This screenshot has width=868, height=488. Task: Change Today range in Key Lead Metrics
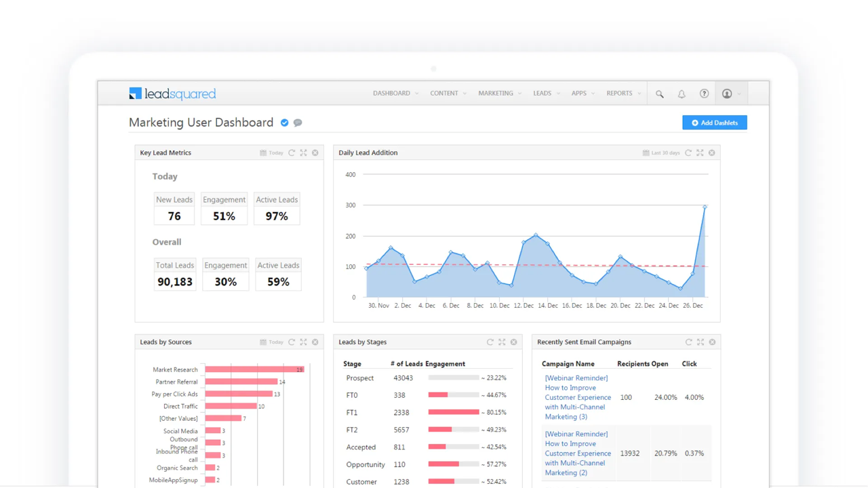pos(276,153)
